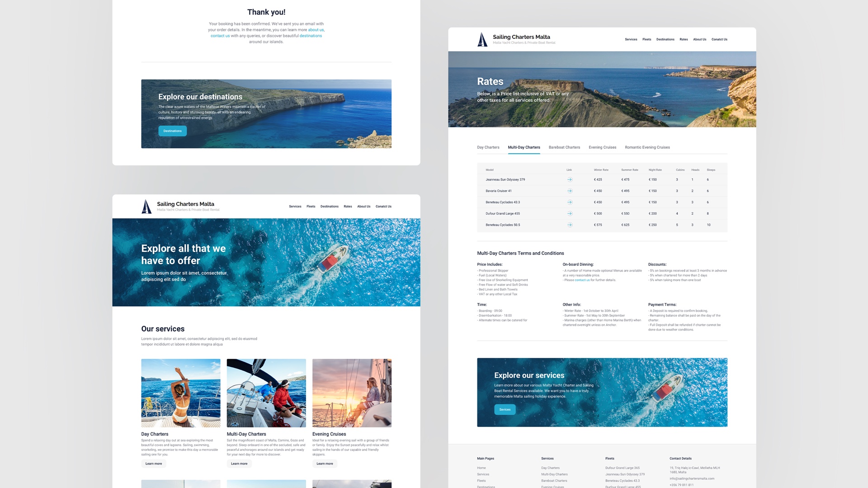The height and width of the screenshot is (488, 868).
Task: Click the Jeanneau Sun Odyssey 379 model name in the table
Action: [505, 179]
